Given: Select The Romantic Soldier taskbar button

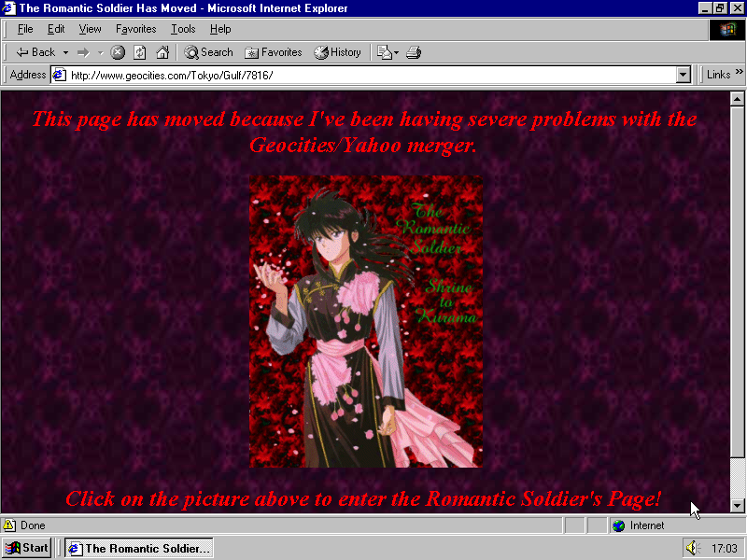Looking at the screenshot, I should [138, 548].
